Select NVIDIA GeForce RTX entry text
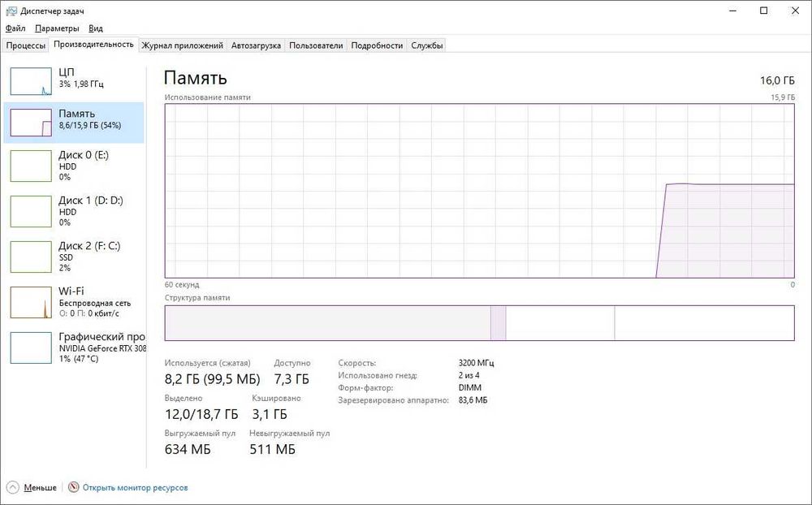 point(102,348)
